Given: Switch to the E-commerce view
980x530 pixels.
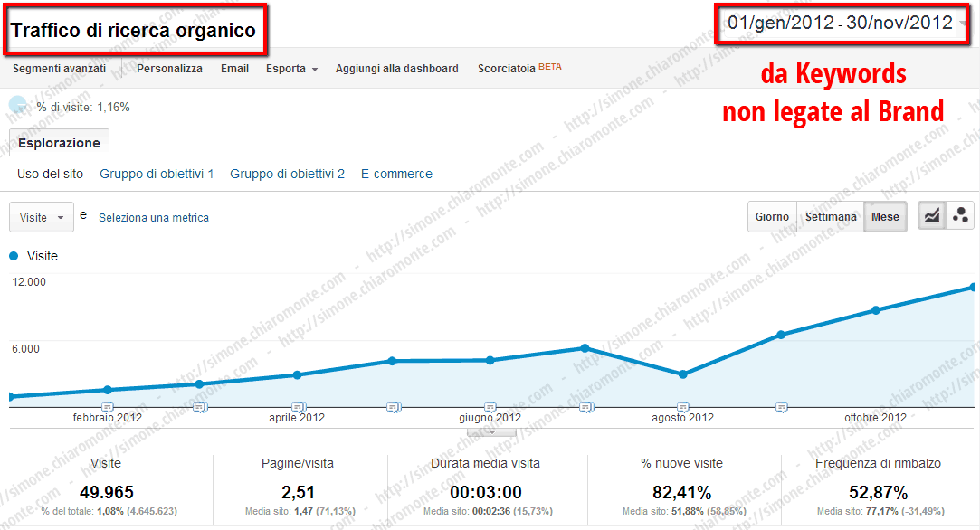Looking at the screenshot, I should pyautogui.click(x=396, y=174).
